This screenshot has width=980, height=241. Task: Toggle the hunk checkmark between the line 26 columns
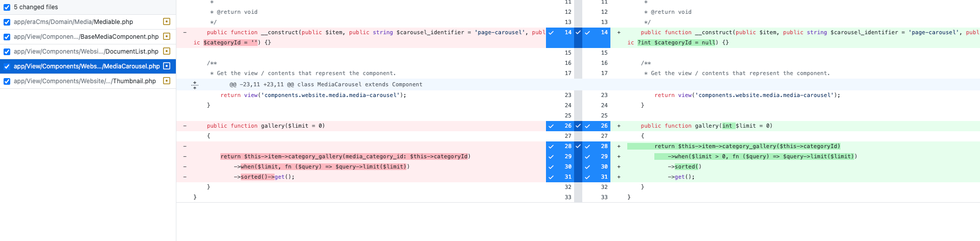point(578,126)
